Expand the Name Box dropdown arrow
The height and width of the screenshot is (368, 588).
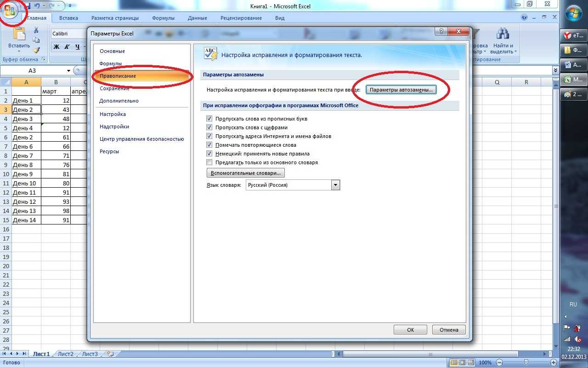click(x=68, y=70)
